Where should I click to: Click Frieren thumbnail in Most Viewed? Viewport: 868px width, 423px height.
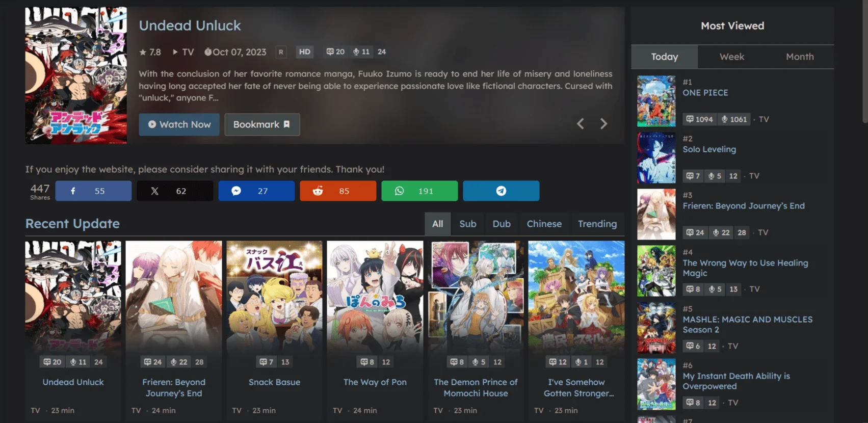click(x=656, y=215)
